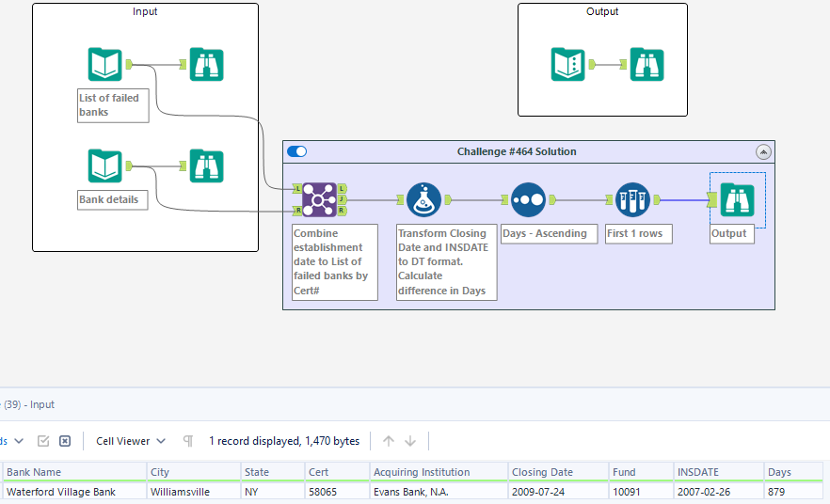Image resolution: width=830 pixels, height=504 pixels.
Task: Click the 'List of failed banks' annotation
Action: 113,105
